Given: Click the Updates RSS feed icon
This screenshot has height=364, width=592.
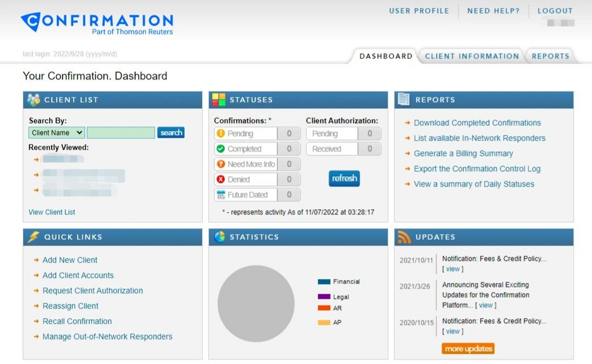Looking at the screenshot, I should pos(404,237).
